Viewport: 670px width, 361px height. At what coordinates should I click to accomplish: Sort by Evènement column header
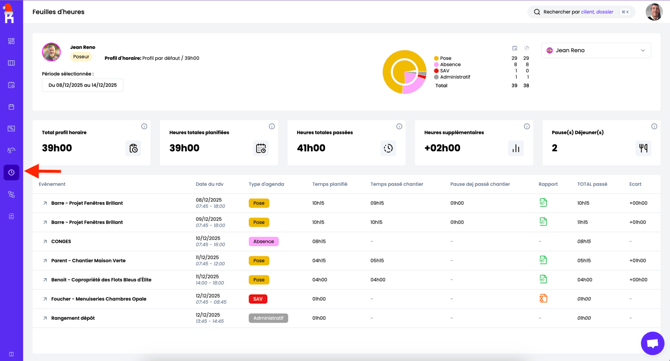click(52, 184)
